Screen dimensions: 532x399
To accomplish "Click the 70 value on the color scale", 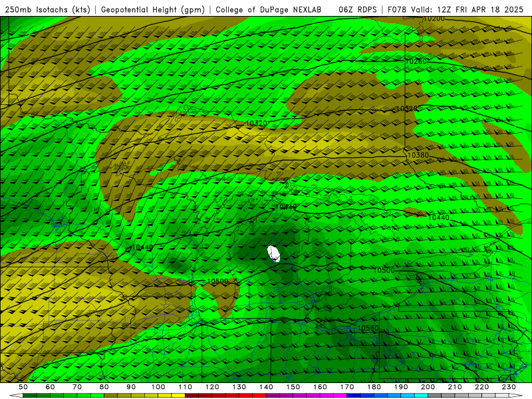I will [x=77, y=387].
